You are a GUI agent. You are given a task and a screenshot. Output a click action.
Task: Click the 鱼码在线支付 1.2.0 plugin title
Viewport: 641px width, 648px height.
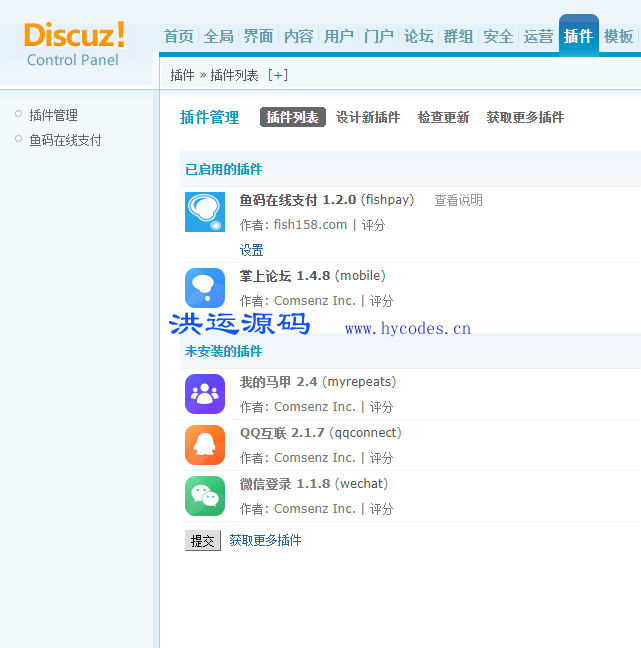[298, 200]
